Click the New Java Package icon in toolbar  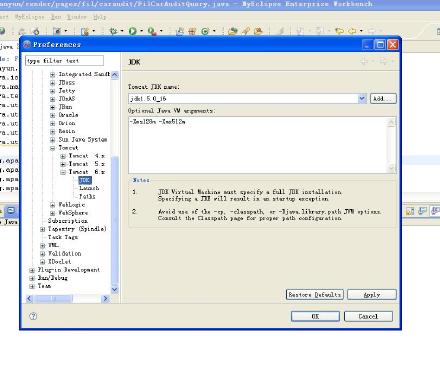coord(192,31)
